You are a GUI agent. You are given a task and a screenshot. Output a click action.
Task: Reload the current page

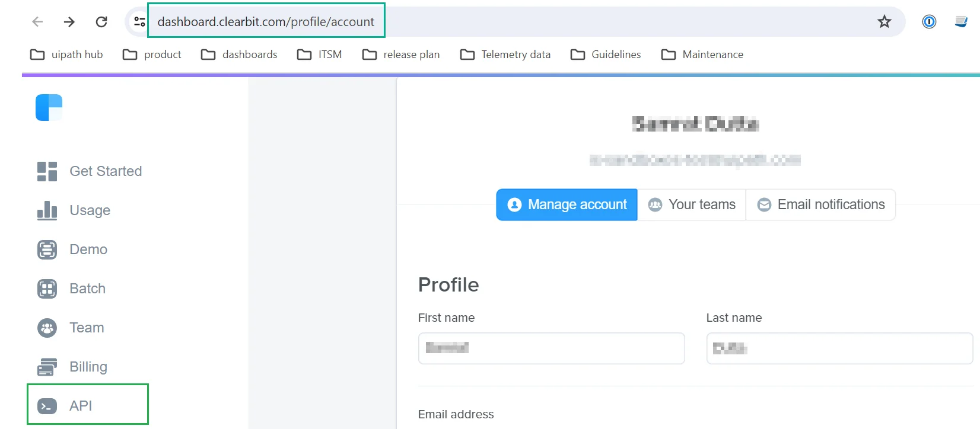[101, 22]
